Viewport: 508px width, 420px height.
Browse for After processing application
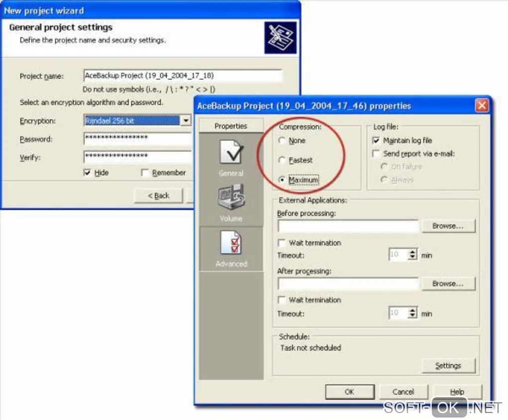point(448,283)
